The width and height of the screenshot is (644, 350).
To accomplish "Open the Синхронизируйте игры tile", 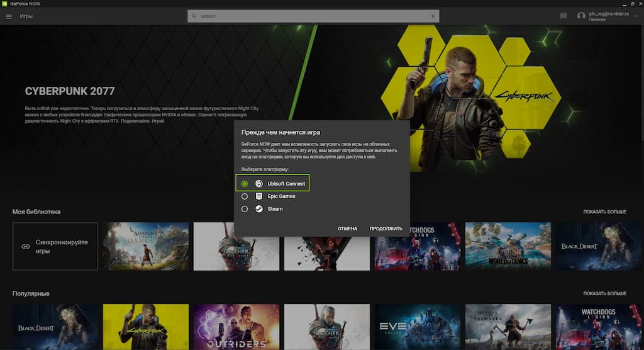I will pos(55,246).
